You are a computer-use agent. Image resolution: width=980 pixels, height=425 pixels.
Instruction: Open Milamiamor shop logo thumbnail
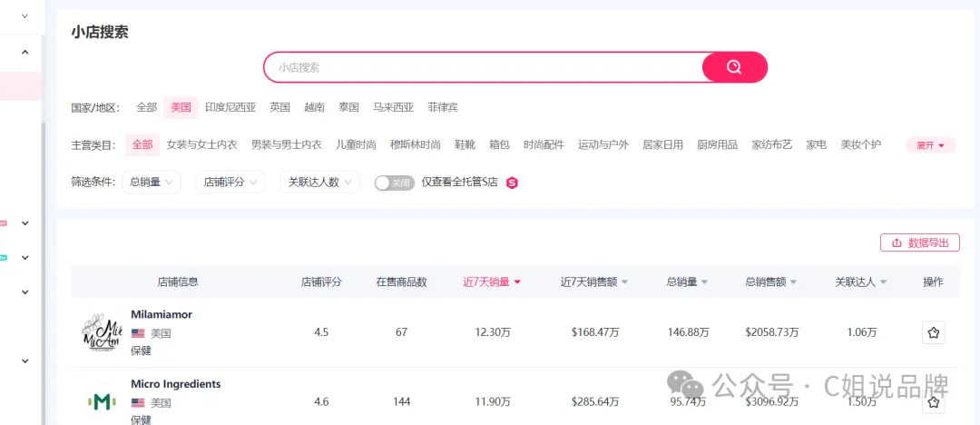(x=102, y=333)
